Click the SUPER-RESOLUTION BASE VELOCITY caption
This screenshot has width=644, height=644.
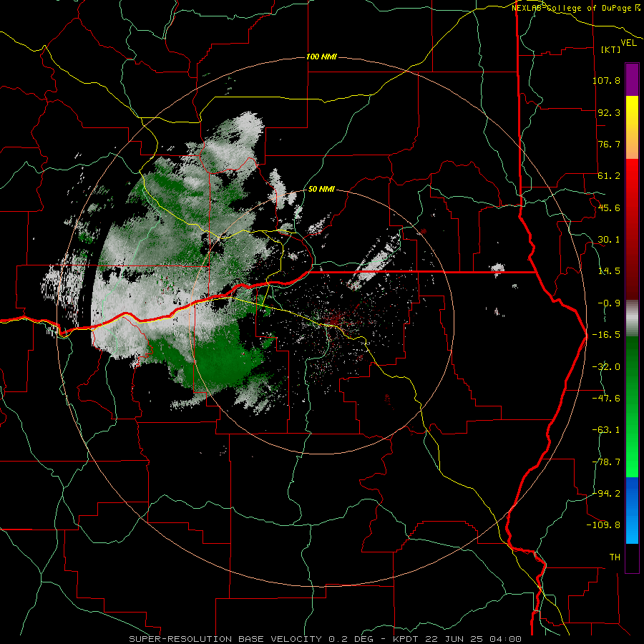click(326, 639)
